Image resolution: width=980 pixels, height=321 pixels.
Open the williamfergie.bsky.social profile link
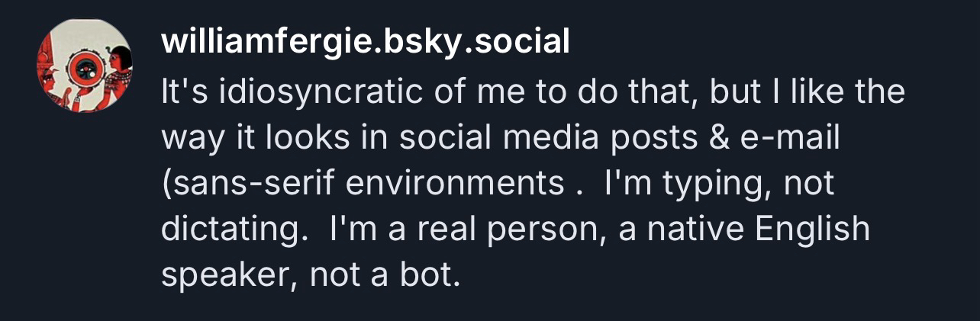pos(366,42)
